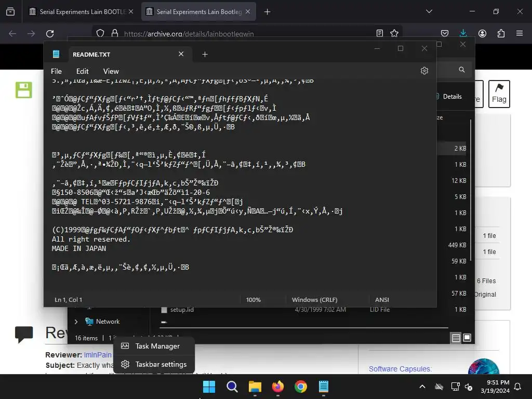The width and height of the screenshot is (532, 399).
Task: Open File Explorer from the taskbar
Action: coord(255,387)
